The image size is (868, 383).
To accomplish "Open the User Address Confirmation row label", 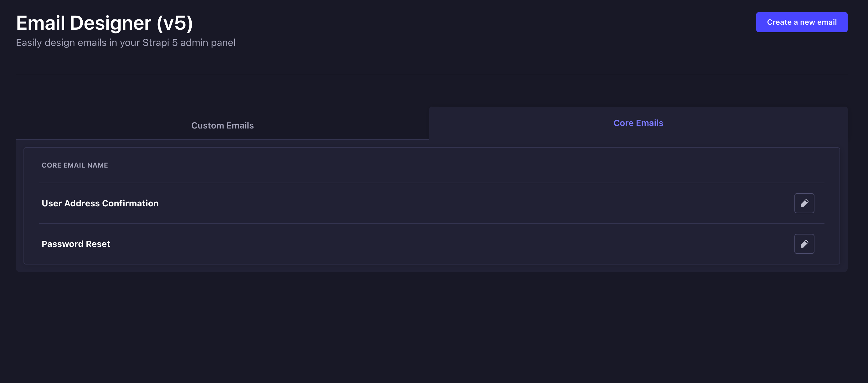I will pos(100,203).
